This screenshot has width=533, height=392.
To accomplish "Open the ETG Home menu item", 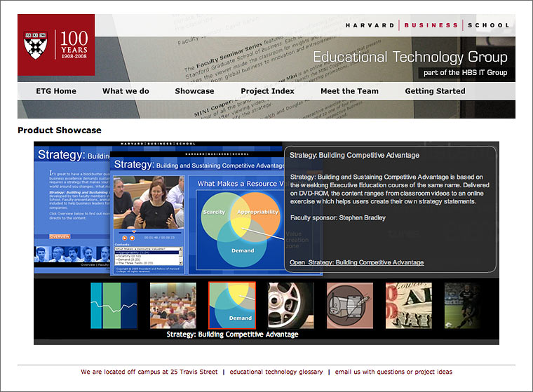I will (x=56, y=91).
